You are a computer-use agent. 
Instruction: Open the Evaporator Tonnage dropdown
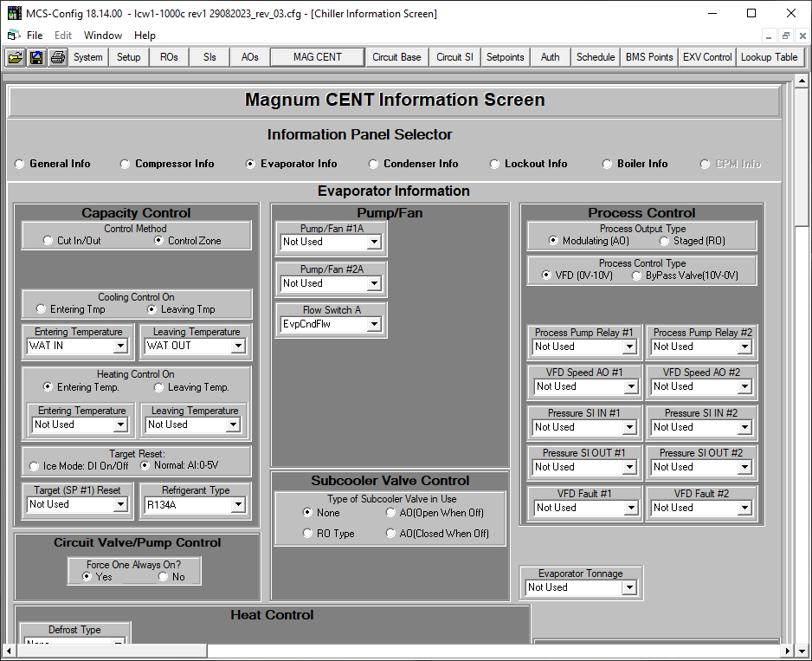(628, 587)
